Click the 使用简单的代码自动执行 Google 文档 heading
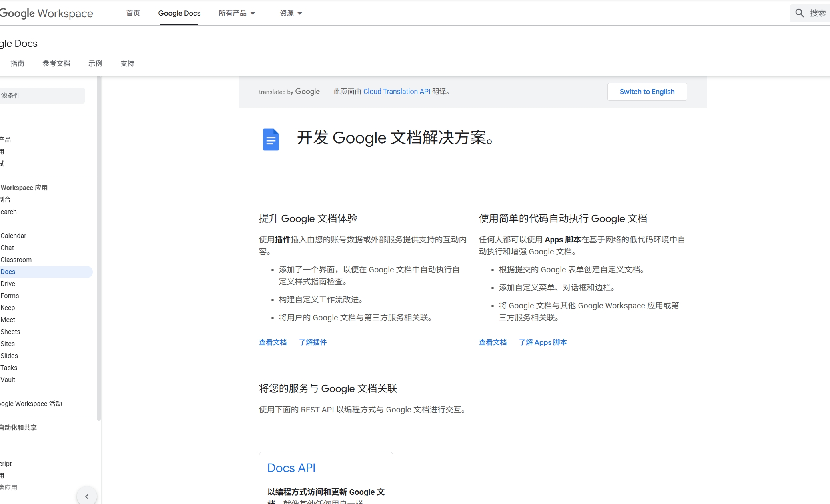 click(563, 218)
